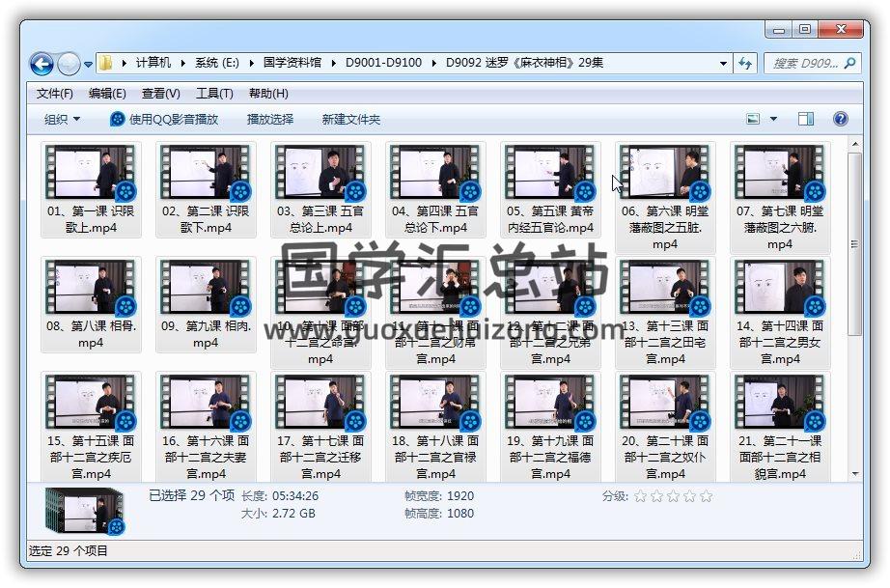Click the scrollbar down arrow

click(x=855, y=474)
